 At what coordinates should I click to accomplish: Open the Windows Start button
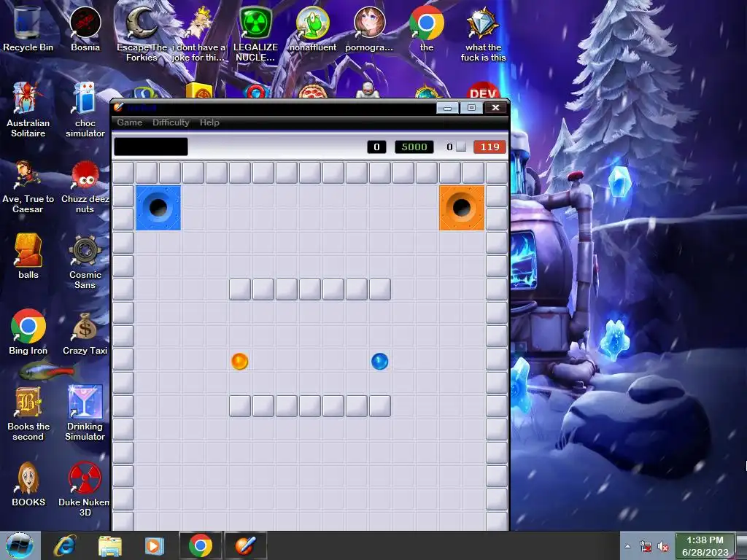tap(20, 545)
